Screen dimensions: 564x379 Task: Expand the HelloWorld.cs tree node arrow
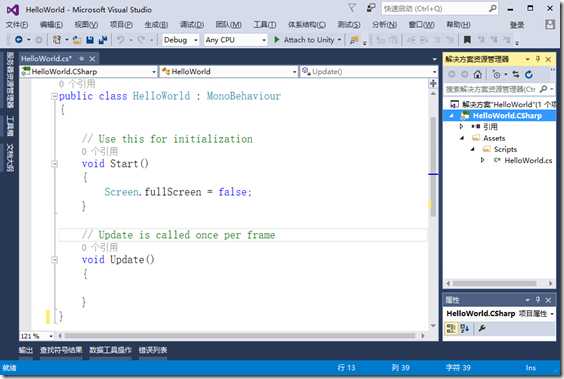tap(482, 160)
